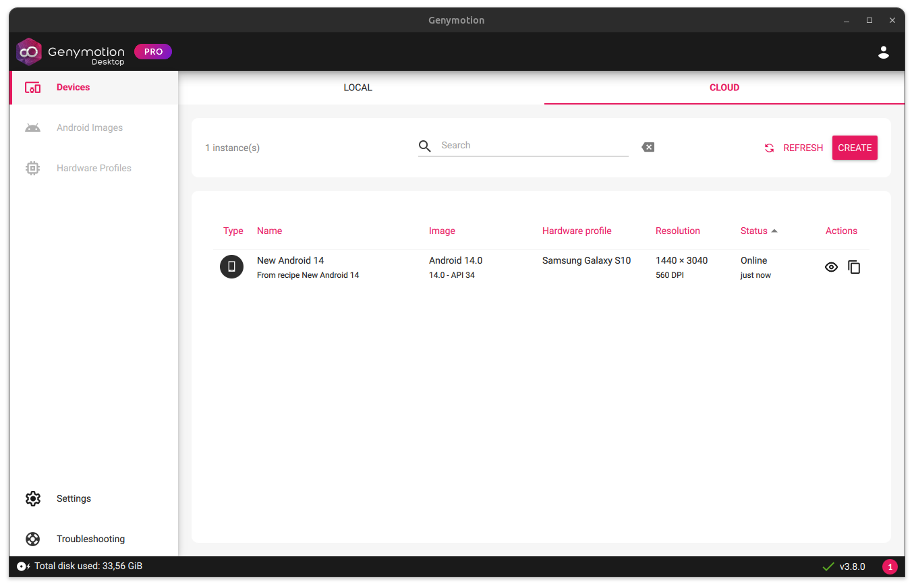This screenshot has height=588, width=914.
Task: Switch to the LOCAL tab
Action: click(x=358, y=87)
